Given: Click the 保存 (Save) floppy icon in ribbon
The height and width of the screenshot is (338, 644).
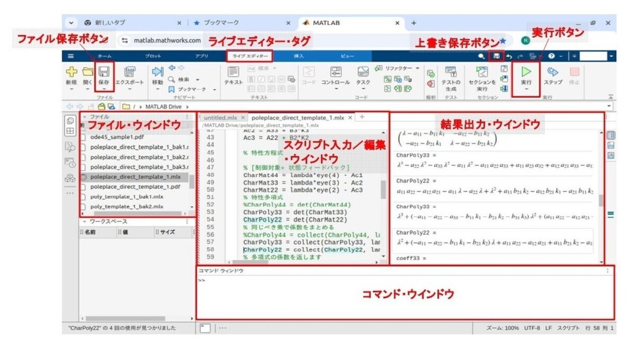Looking at the screenshot, I should tap(104, 71).
